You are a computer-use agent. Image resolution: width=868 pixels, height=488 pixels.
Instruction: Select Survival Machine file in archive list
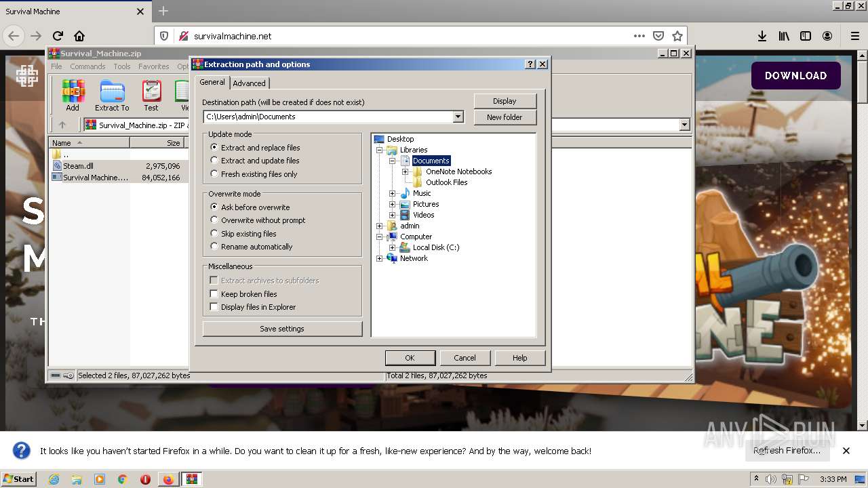pos(90,178)
